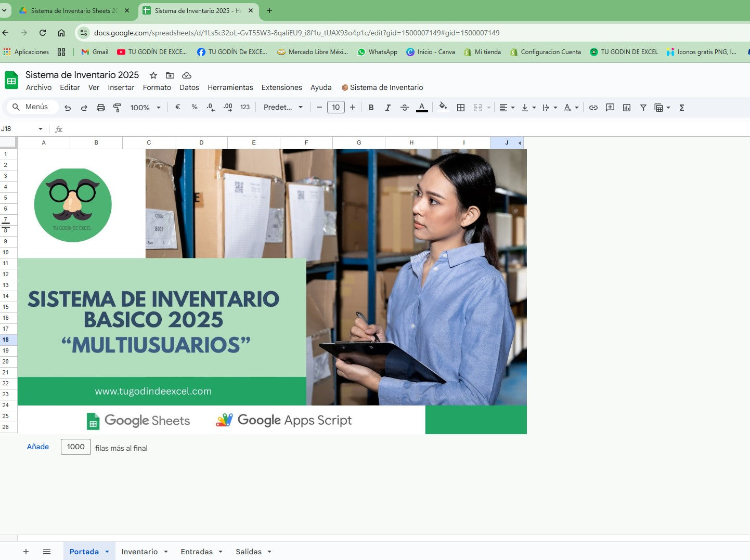This screenshot has height=560, width=750.
Task: Open the font size stepper minus button
Action: [319, 108]
